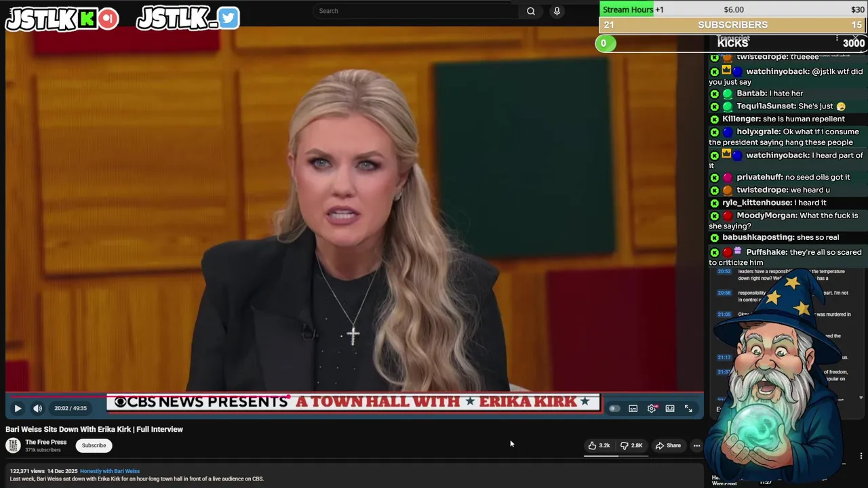Click chat username ryle_kittenhouse
This screenshot has width=868, height=488.
[756, 203]
